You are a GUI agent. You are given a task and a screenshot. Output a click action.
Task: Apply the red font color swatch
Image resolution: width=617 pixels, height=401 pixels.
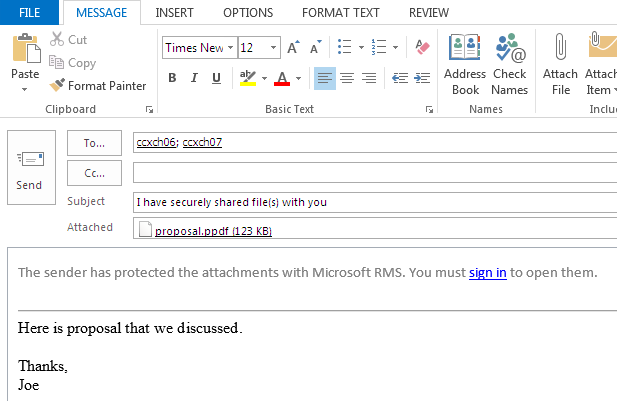click(282, 78)
